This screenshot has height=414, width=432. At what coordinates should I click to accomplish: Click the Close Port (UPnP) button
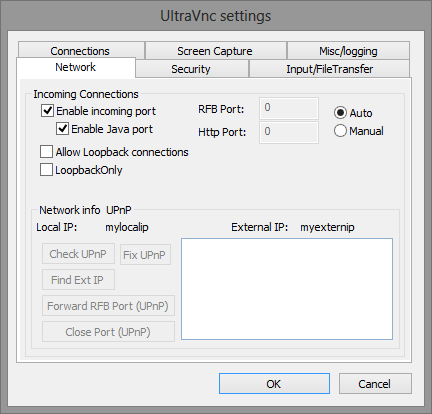click(108, 332)
